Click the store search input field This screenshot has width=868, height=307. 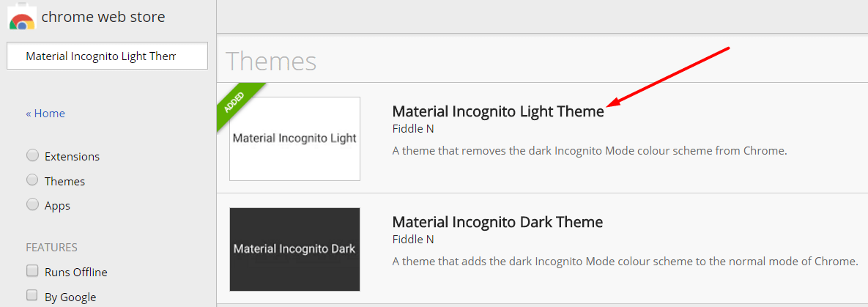[x=107, y=56]
